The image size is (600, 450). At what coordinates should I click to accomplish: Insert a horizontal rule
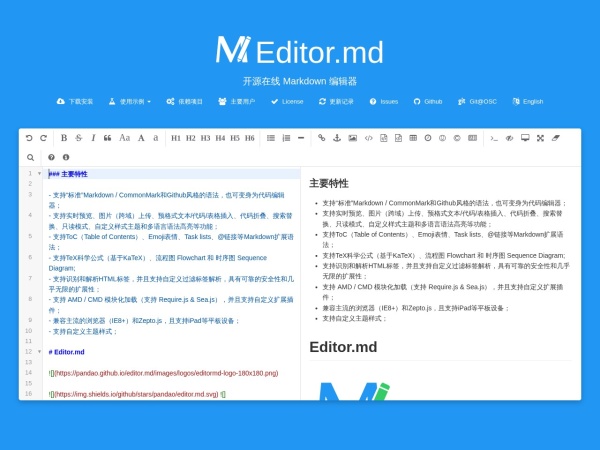301,138
